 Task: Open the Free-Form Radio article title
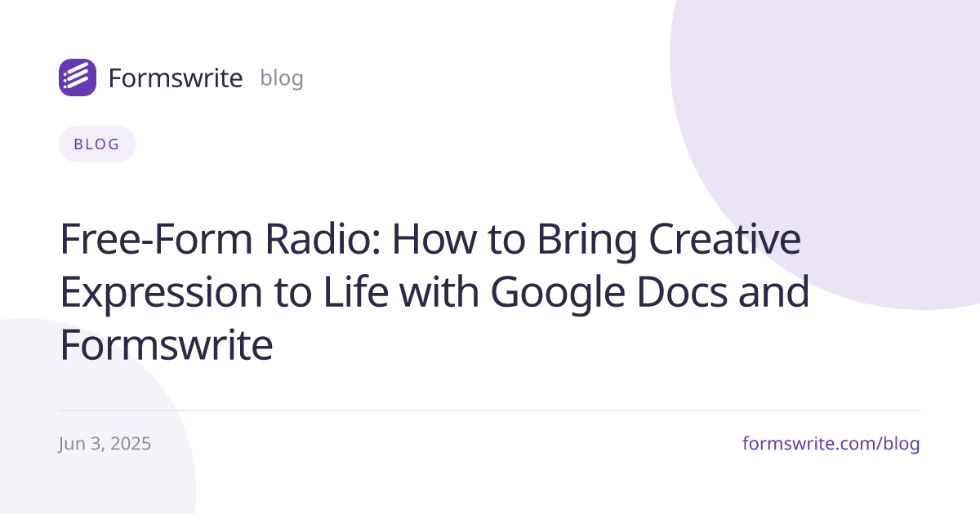434,292
